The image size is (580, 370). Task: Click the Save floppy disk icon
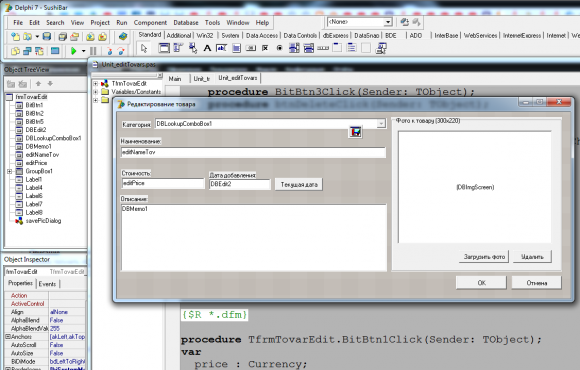[47, 37]
